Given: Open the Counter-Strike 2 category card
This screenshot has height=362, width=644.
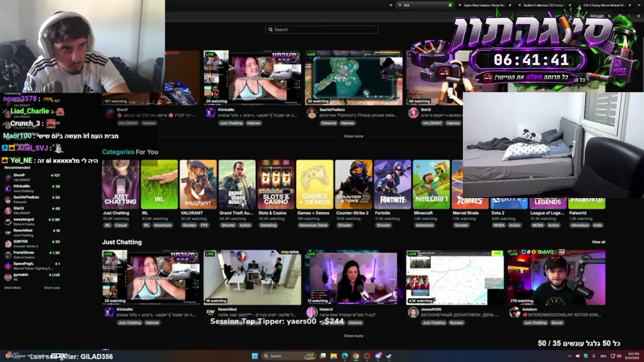Looking at the screenshot, I should 354,185.
